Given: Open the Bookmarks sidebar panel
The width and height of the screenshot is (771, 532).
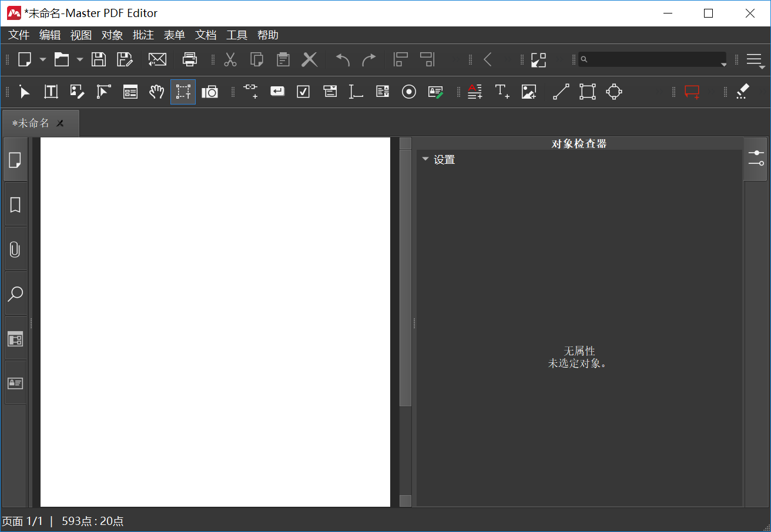Looking at the screenshot, I should [15, 204].
